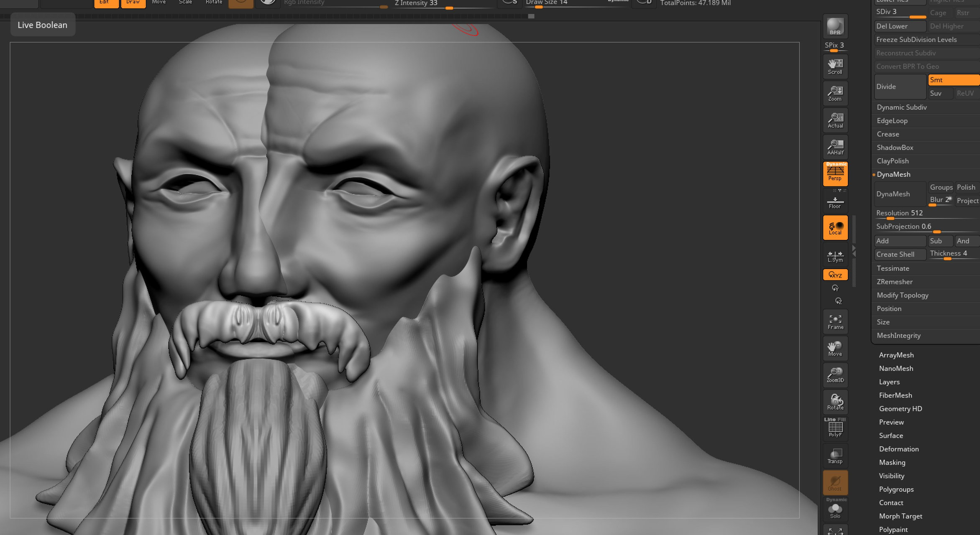Select the Rotate view tool
The height and width of the screenshot is (535, 980).
click(835, 402)
